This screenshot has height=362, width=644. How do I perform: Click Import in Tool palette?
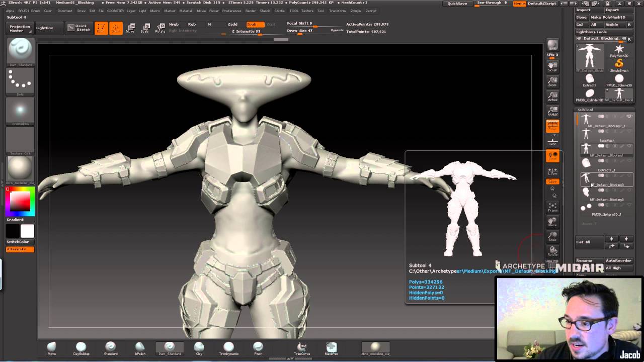coord(589,10)
